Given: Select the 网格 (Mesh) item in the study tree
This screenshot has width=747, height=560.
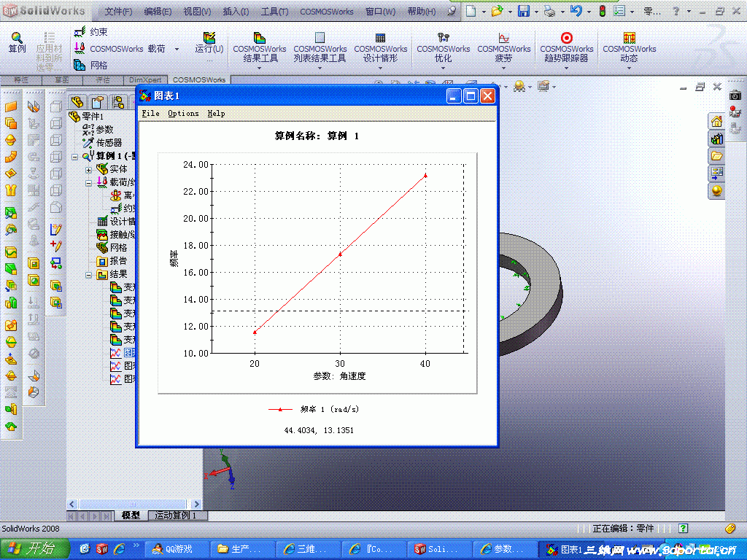Looking at the screenshot, I should coord(112,248).
